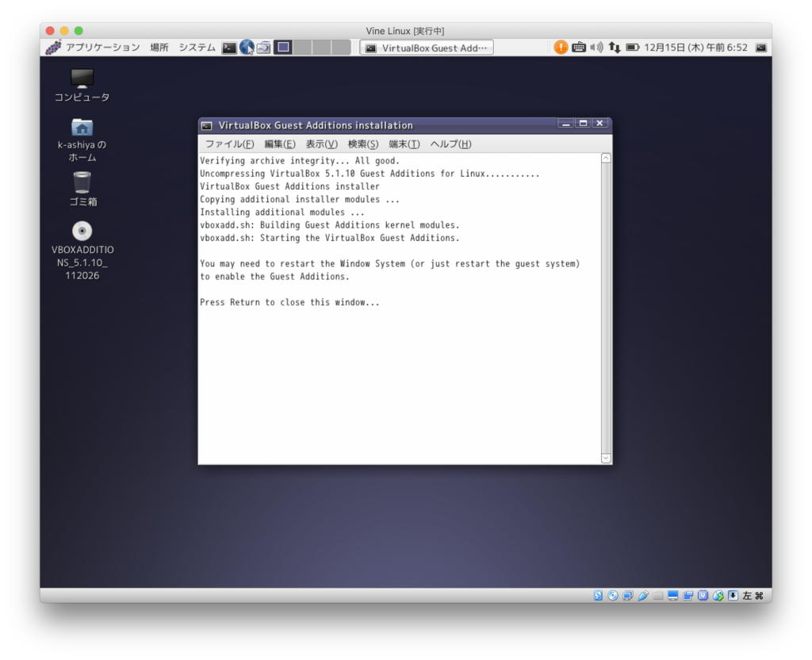Viewport: 812px width, 660px height.
Task: Launch the terminal from the panel launcher icon
Action: pyautogui.click(x=229, y=48)
